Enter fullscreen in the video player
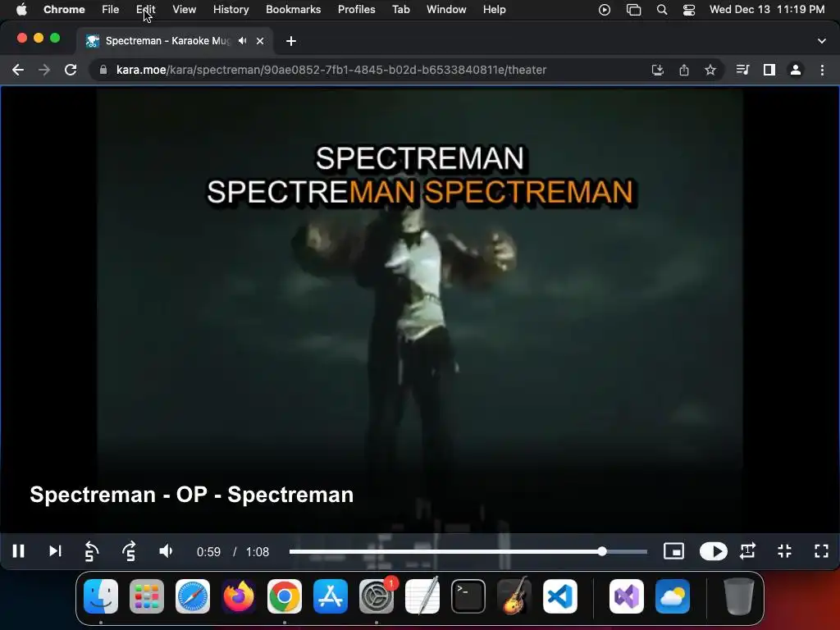Image resolution: width=840 pixels, height=630 pixels. pos(821,551)
